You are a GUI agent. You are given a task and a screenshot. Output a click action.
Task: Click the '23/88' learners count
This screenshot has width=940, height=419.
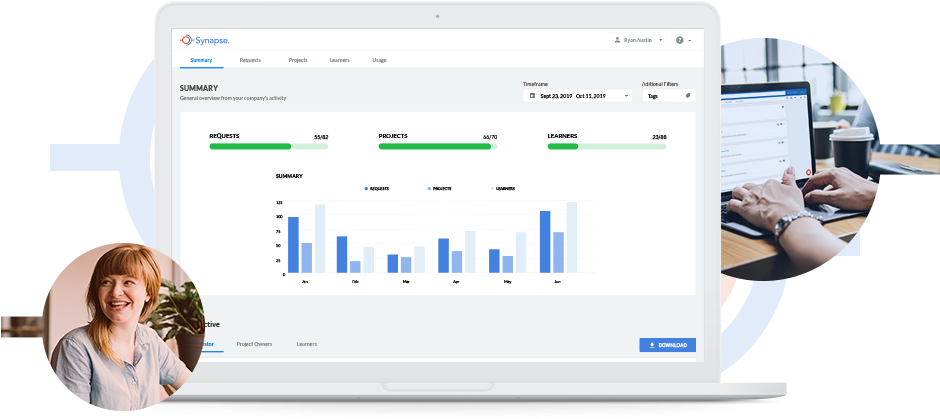tap(659, 137)
